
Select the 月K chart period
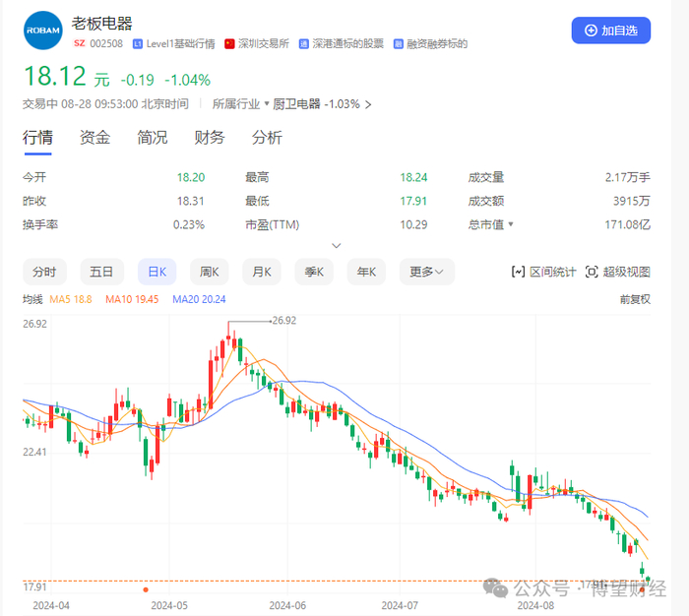tap(262, 272)
